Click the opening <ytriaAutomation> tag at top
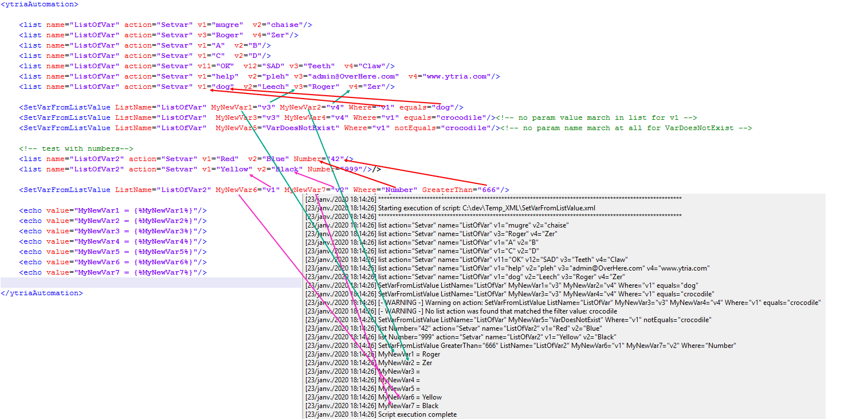Screen dimensions: 868x419 click(39, 4)
